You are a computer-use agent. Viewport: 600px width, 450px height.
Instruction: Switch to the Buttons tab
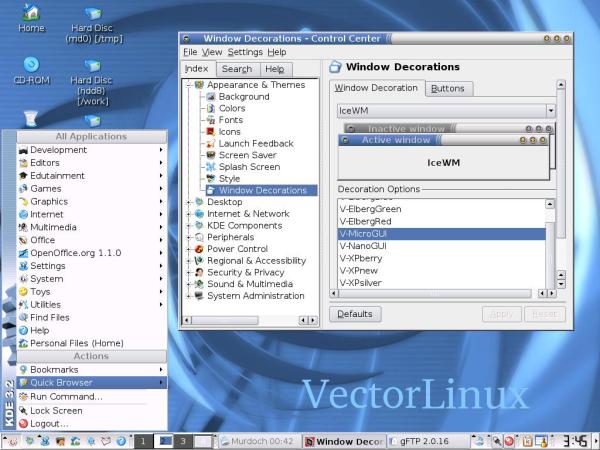click(448, 89)
